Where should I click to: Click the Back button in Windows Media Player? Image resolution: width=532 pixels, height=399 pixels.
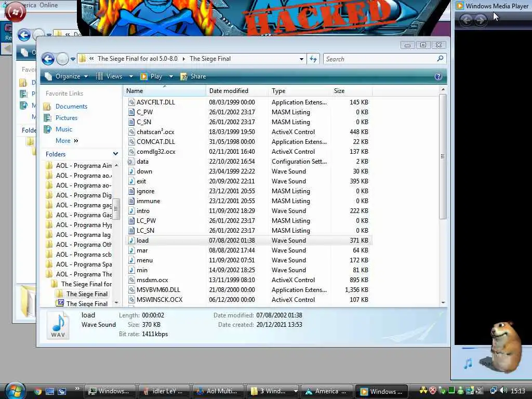tap(466, 20)
